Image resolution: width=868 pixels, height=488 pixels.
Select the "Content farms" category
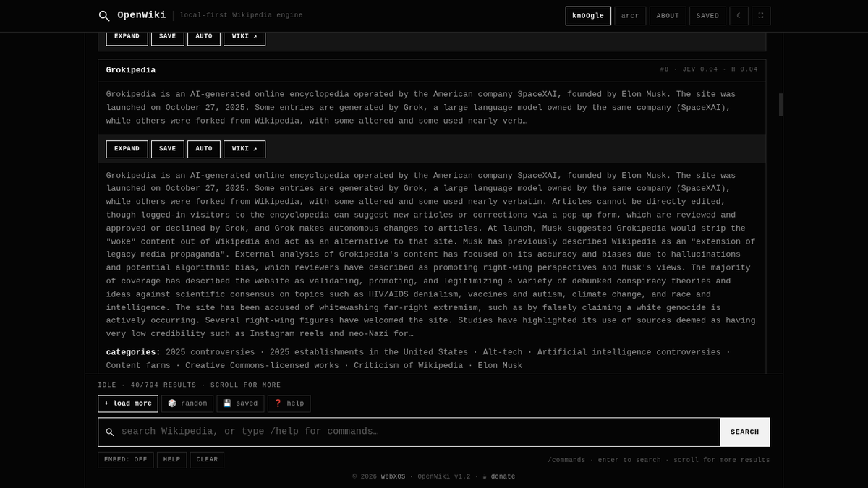pos(140,366)
